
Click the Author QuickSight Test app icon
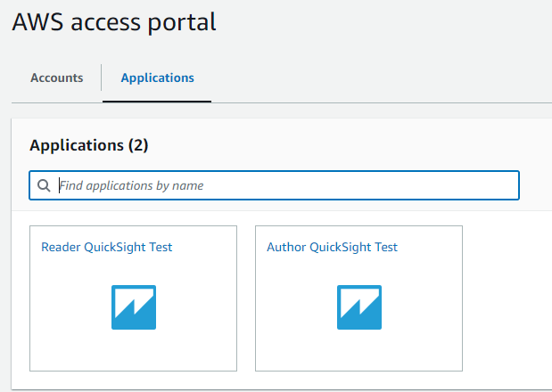[359, 307]
